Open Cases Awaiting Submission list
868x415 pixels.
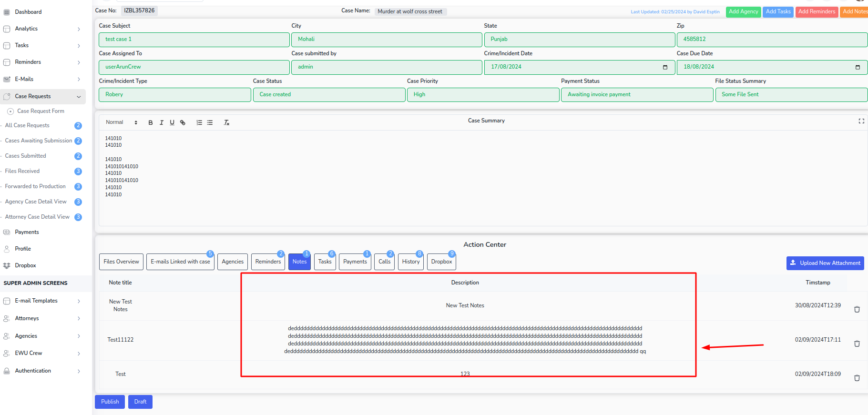(x=39, y=141)
